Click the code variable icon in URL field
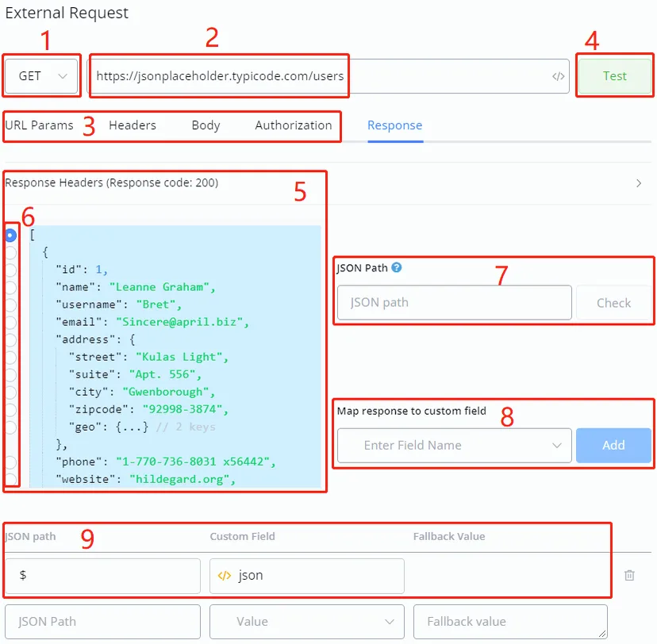657x644 pixels. tap(558, 76)
